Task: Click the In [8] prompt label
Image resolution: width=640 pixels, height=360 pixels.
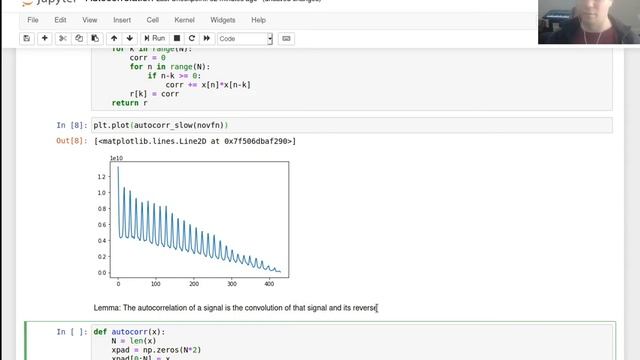Action: pos(71,125)
